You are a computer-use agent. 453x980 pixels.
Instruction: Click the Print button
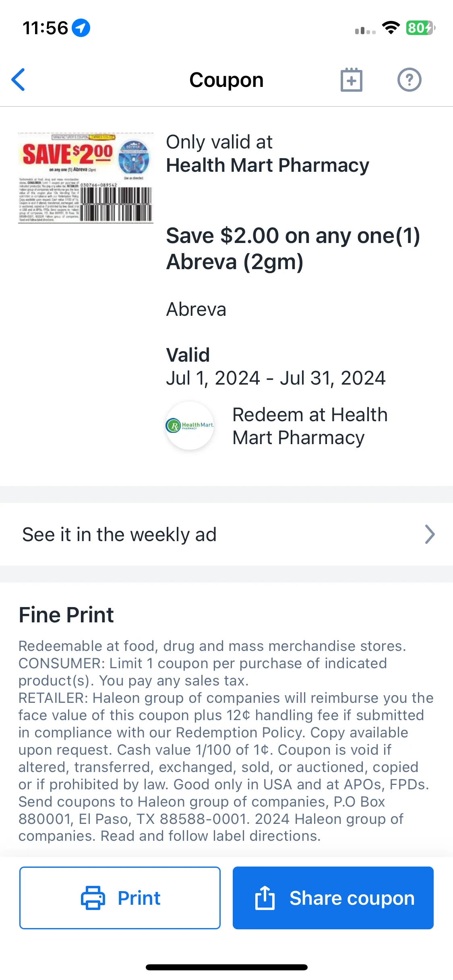click(120, 898)
